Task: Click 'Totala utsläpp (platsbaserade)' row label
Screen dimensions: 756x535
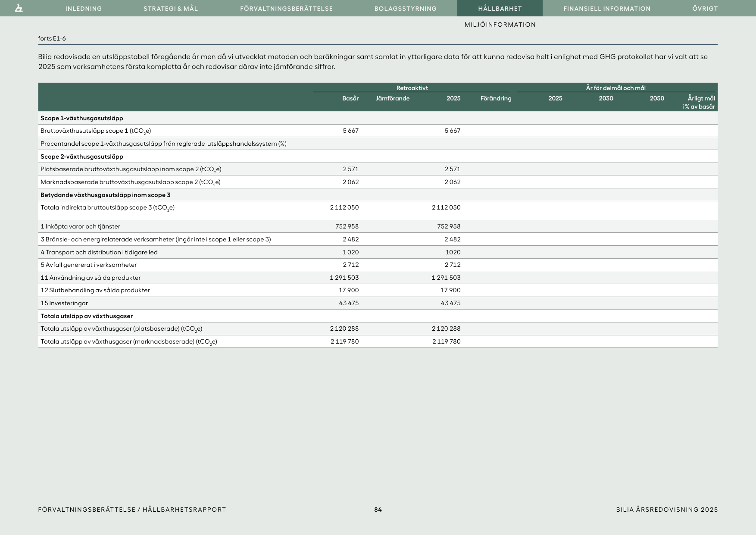Action: (122, 329)
